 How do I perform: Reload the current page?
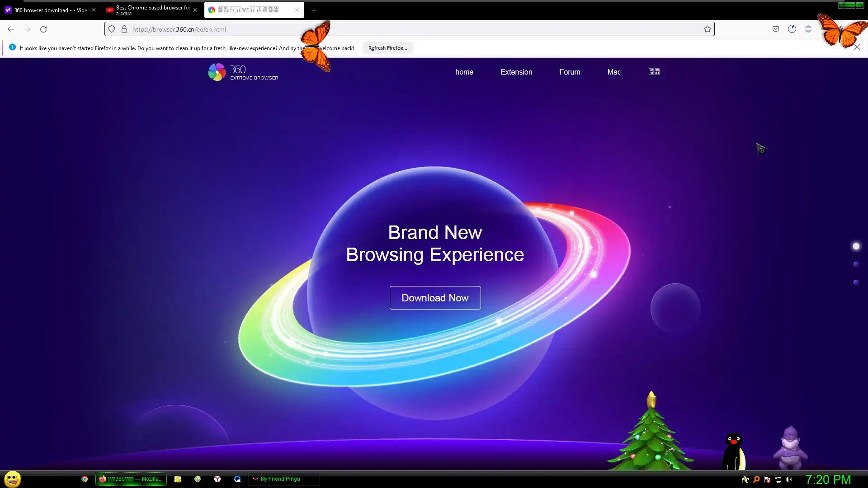[43, 29]
